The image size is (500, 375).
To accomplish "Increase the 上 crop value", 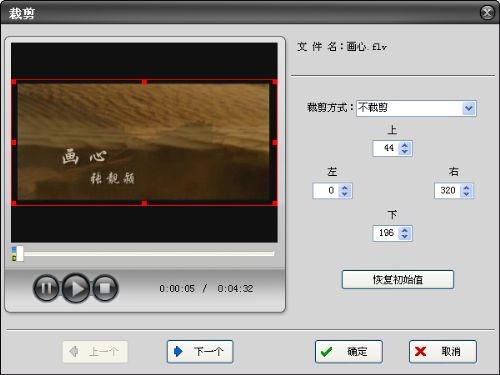I will (405, 145).
